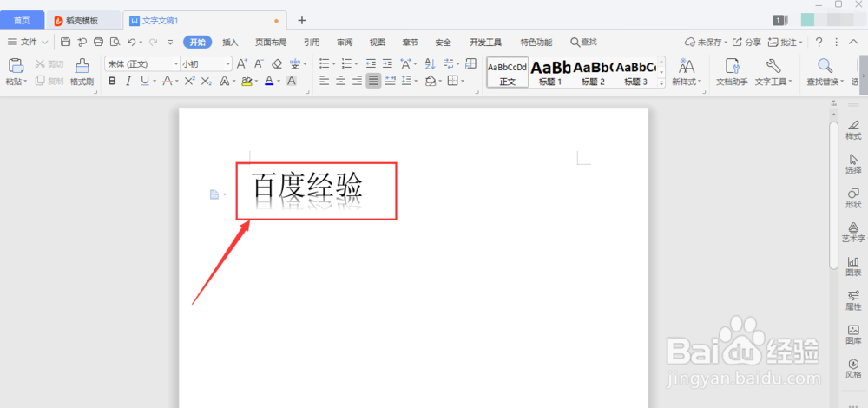Image resolution: width=868 pixels, height=408 pixels.
Task: Toggle Bold formatting
Action: (112, 81)
